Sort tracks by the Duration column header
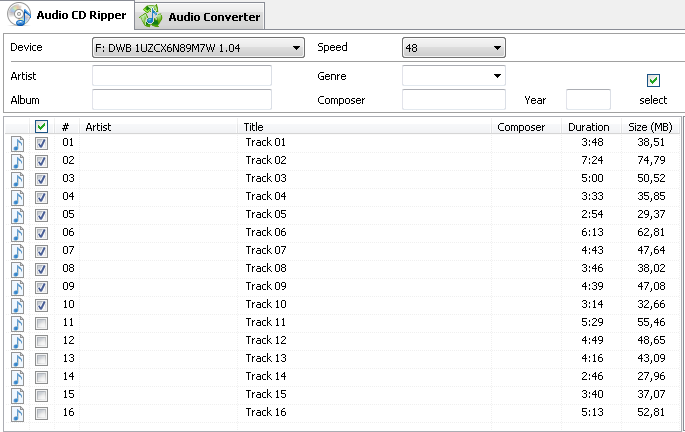Image resolution: width=685 pixels, height=432 pixels. click(589, 127)
